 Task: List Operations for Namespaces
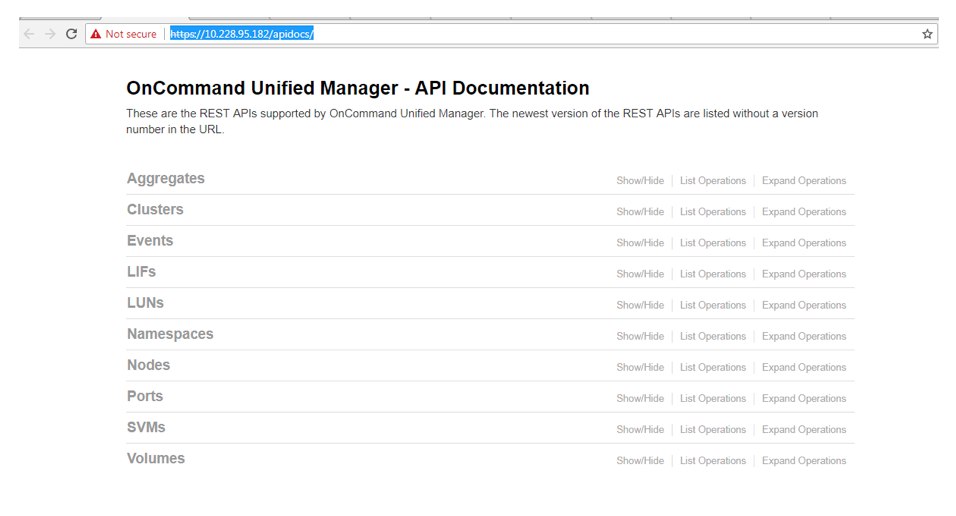[713, 336]
